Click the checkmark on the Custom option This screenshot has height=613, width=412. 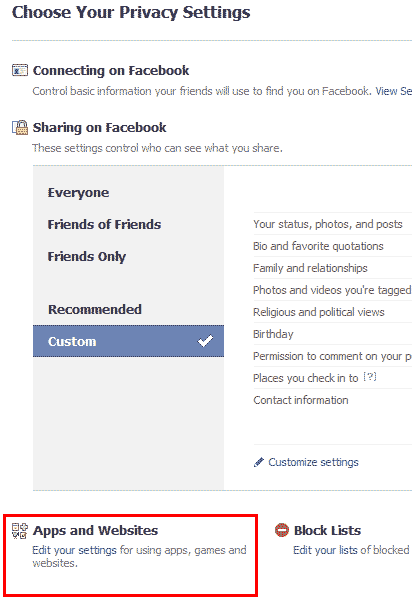205,341
